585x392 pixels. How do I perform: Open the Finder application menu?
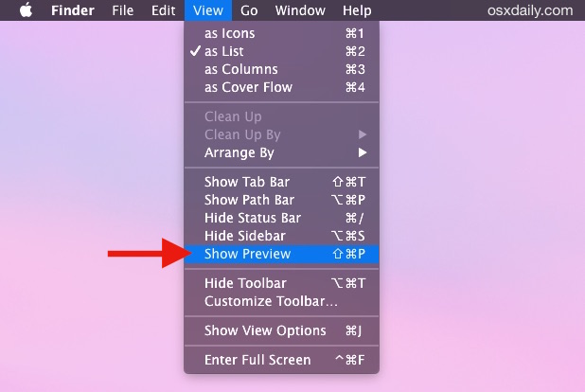(72, 10)
